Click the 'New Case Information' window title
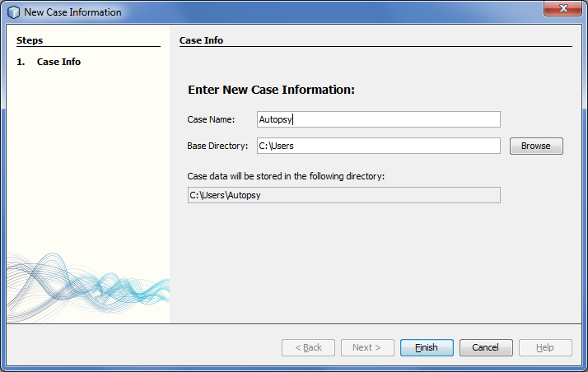 point(72,12)
